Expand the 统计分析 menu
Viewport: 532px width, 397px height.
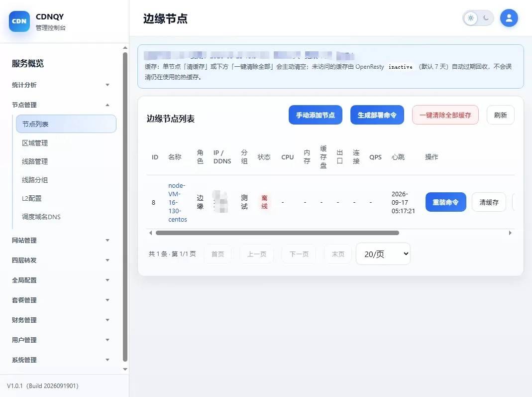pyautogui.click(x=61, y=85)
